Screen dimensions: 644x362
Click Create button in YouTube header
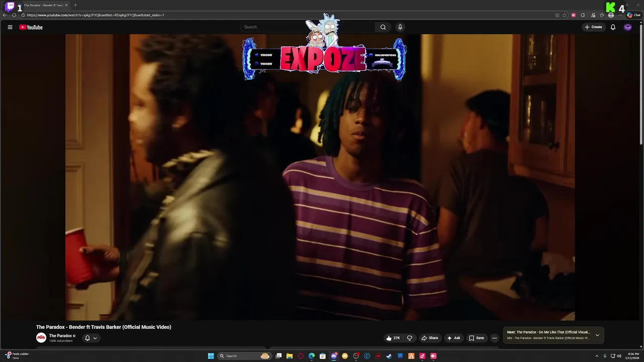pyautogui.click(x=594, y=27)
